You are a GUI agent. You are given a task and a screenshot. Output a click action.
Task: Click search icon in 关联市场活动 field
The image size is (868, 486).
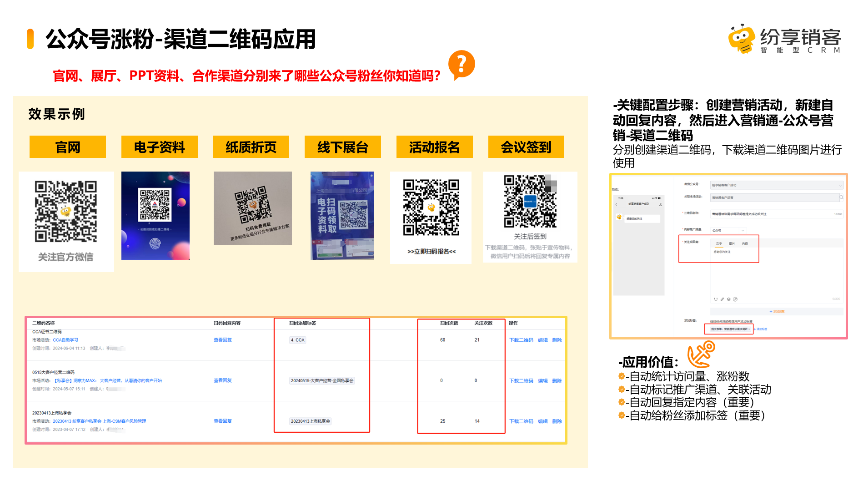841,197
